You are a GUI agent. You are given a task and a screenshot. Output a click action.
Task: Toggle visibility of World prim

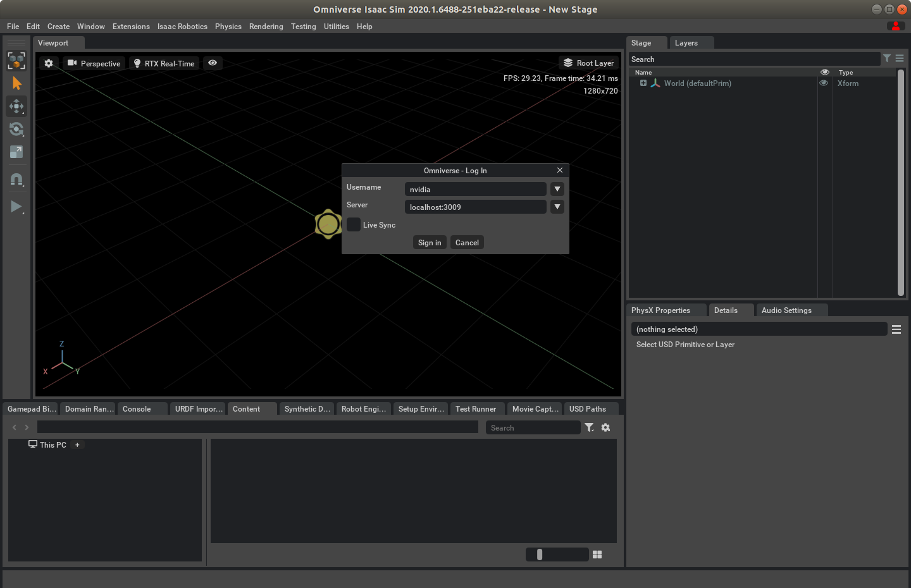(824, 83)
